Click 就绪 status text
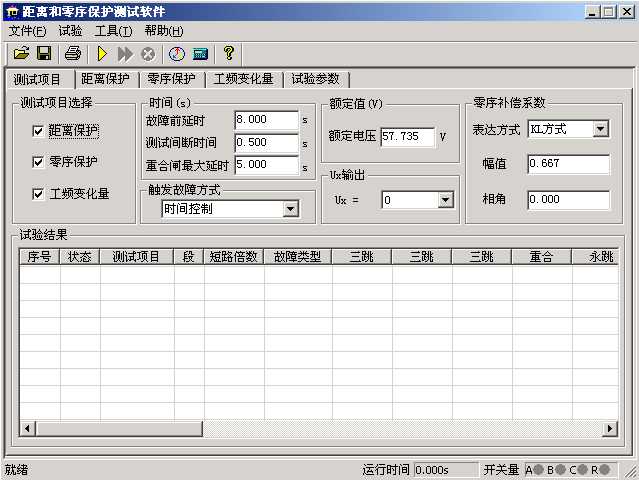 click(x=16, y=470)
